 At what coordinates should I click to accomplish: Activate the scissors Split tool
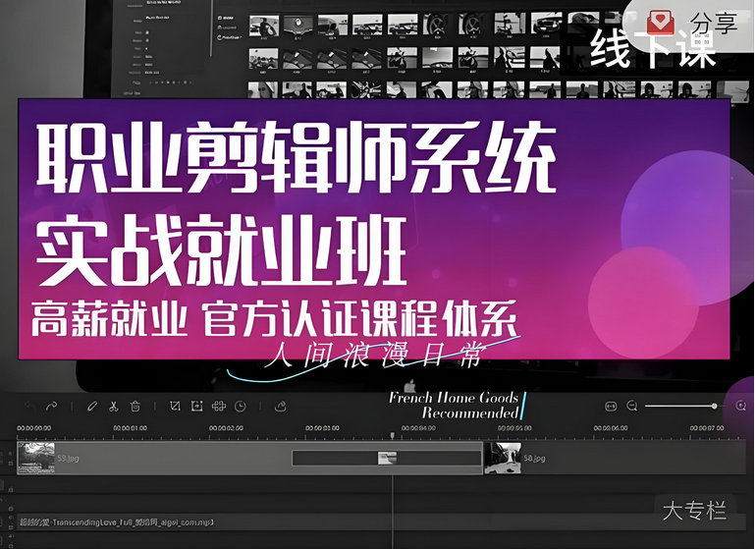pos(114,406)
